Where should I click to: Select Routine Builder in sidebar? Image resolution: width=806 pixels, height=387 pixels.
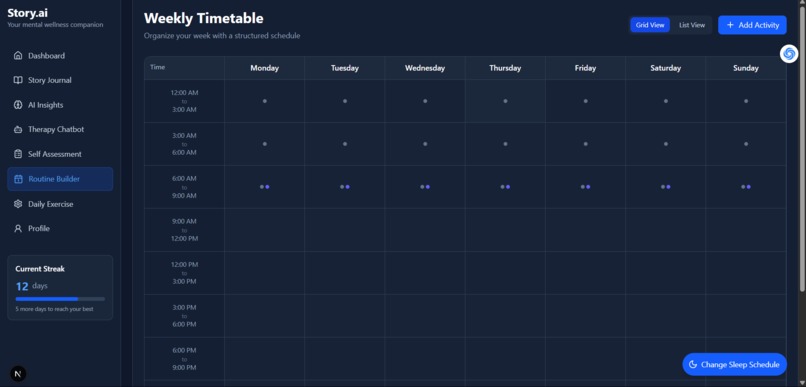click(60, 179)
